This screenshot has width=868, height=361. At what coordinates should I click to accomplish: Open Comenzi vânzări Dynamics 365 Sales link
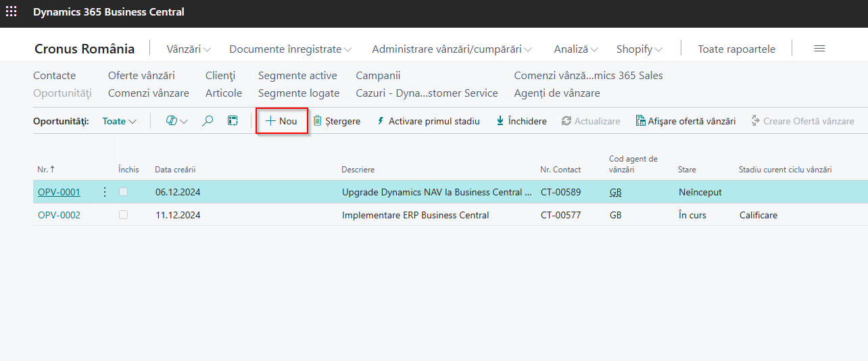(x=589, y=75)
